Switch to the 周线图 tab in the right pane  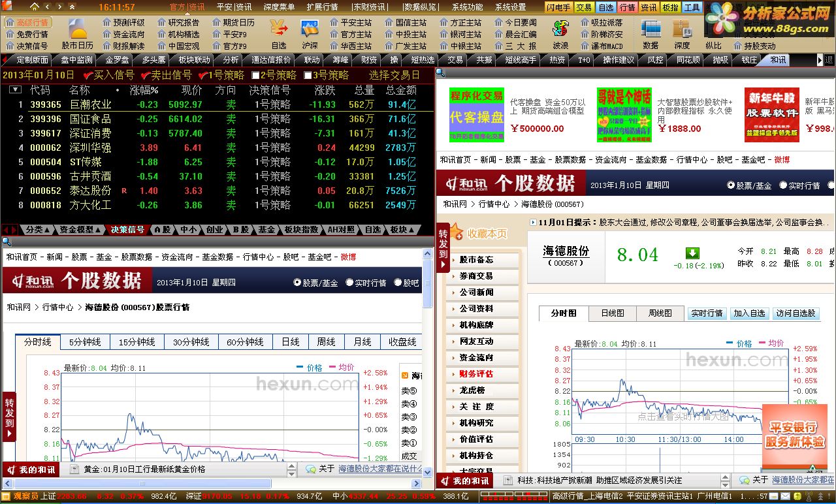(x=660, y=313)
